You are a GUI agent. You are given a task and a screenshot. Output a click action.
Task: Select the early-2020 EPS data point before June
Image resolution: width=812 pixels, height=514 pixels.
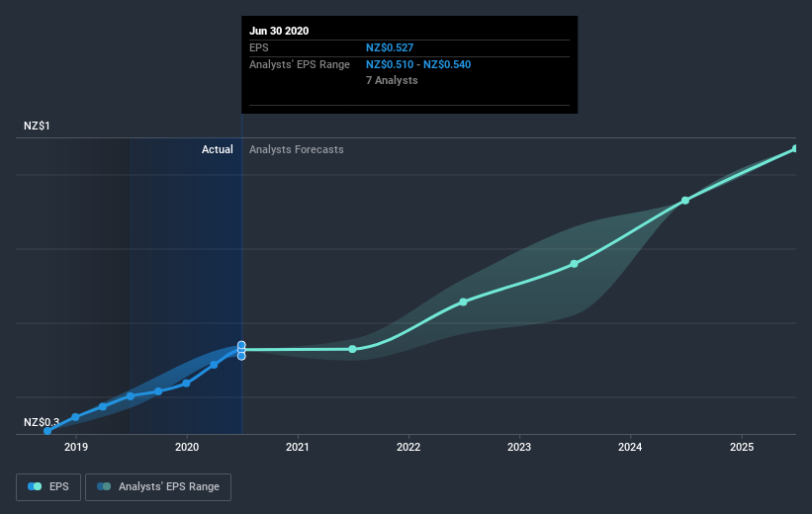(214, 365)
